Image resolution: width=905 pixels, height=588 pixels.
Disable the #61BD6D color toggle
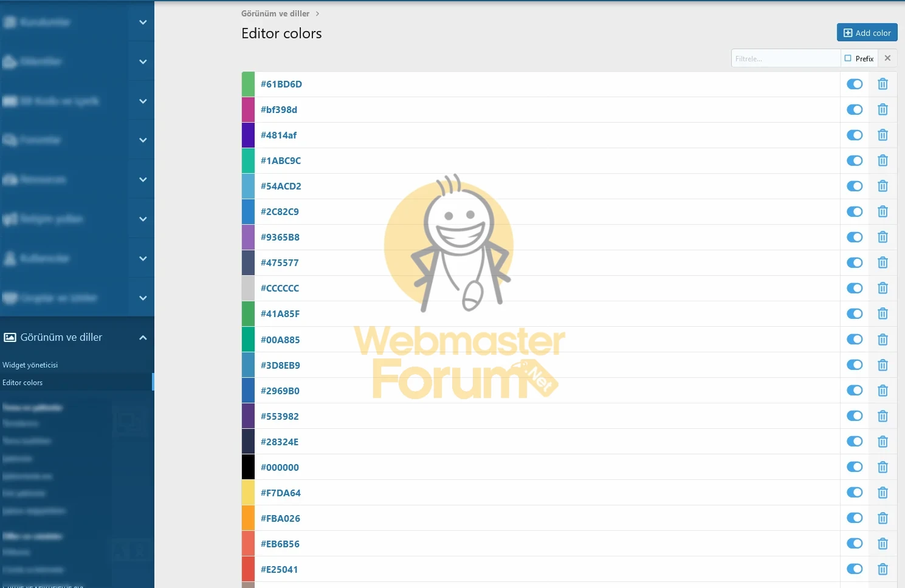855,84
